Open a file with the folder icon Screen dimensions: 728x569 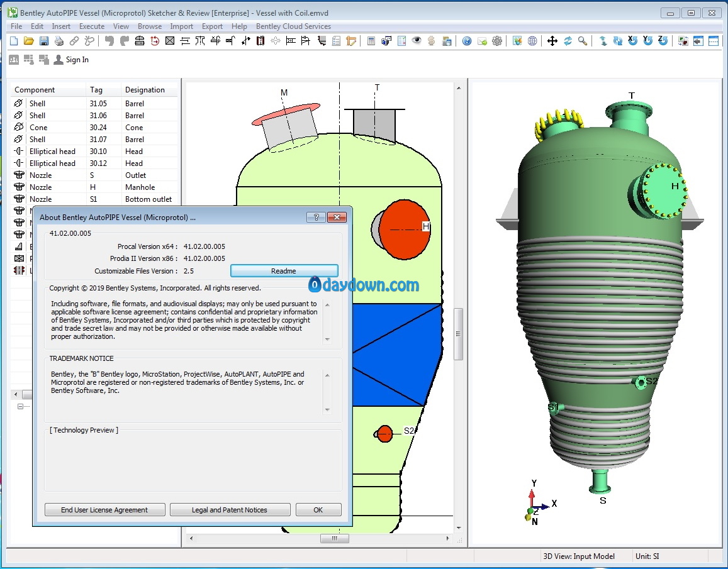[29, 41]
